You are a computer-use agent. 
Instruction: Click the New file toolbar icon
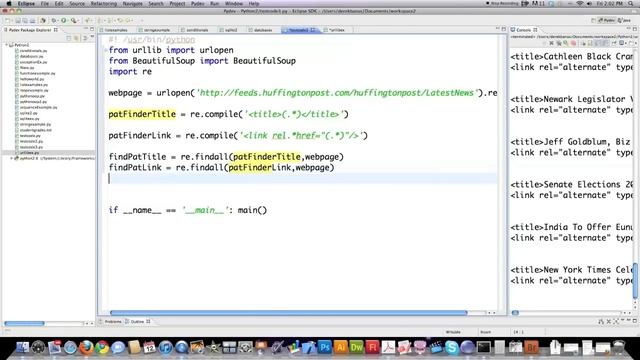pos(8,20)
